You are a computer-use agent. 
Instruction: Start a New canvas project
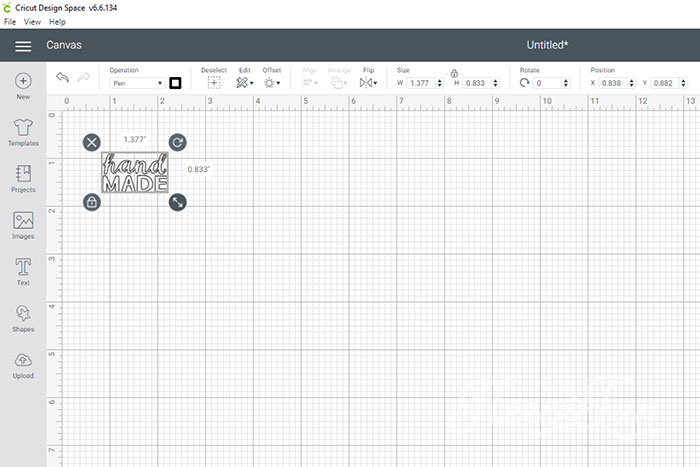tap(23, 86)
